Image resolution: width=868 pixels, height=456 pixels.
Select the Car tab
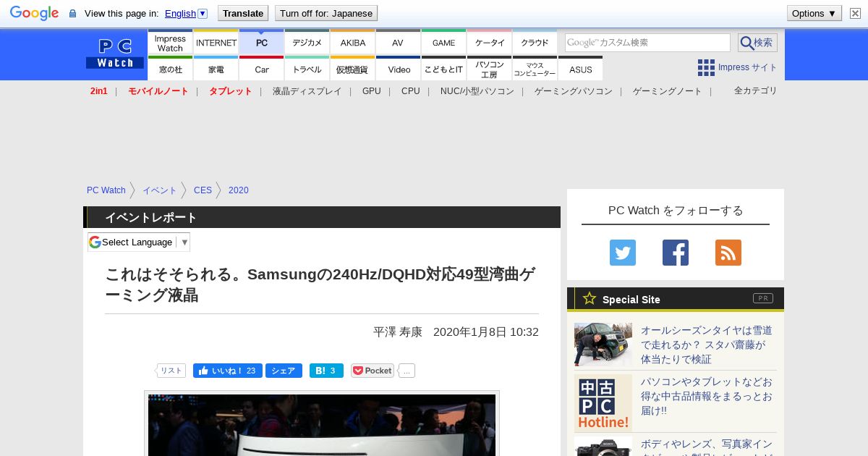(x=262, y=69)
